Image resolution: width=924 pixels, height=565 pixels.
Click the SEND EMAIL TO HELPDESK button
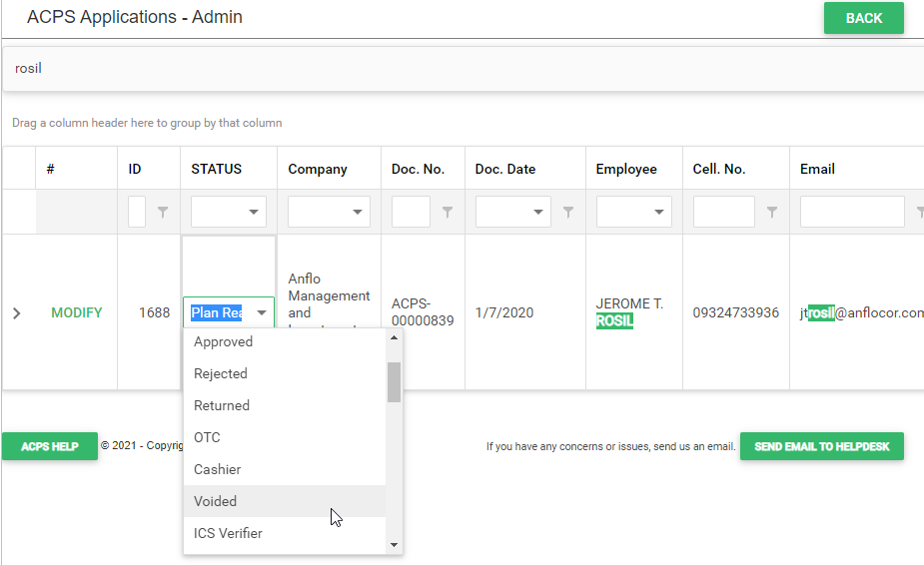coord(821,446)
